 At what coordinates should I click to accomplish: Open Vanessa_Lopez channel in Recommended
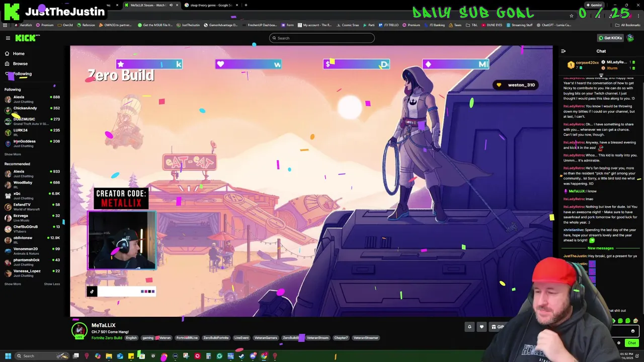point(32,273)
